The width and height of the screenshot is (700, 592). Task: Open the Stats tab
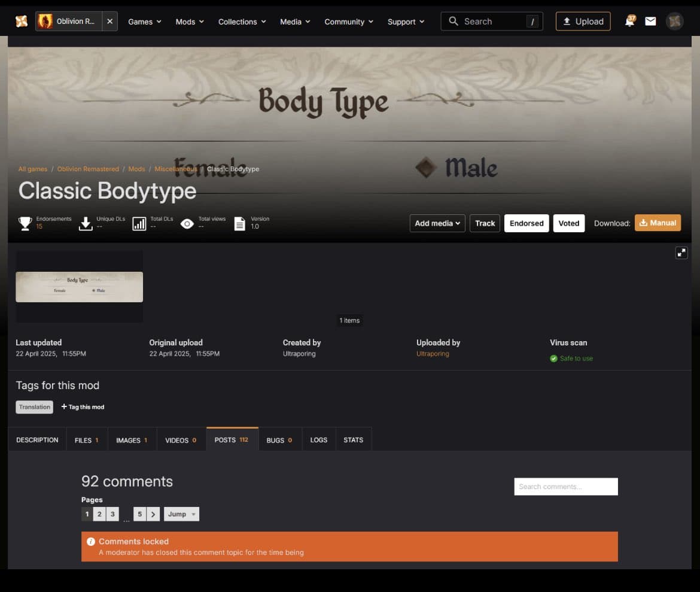[x=353, y=439]
